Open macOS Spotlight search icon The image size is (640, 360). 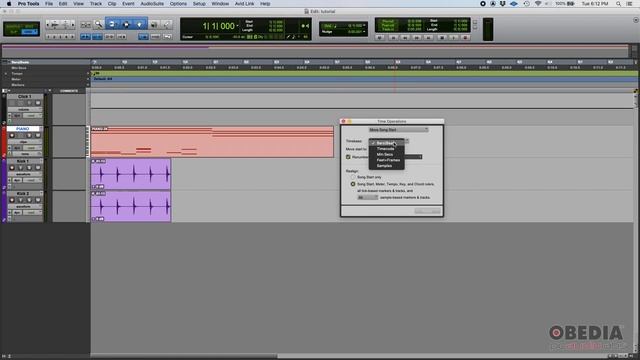(618, 4)
